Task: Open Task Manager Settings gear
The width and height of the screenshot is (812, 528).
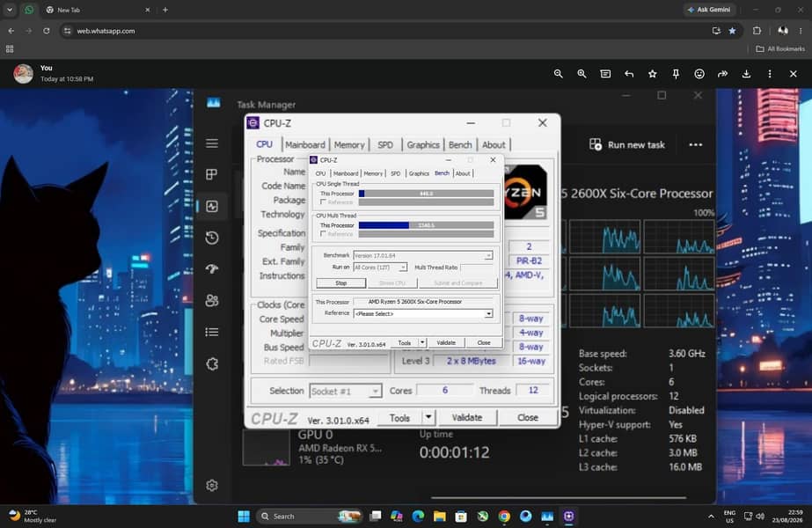Action: point(212,485)
